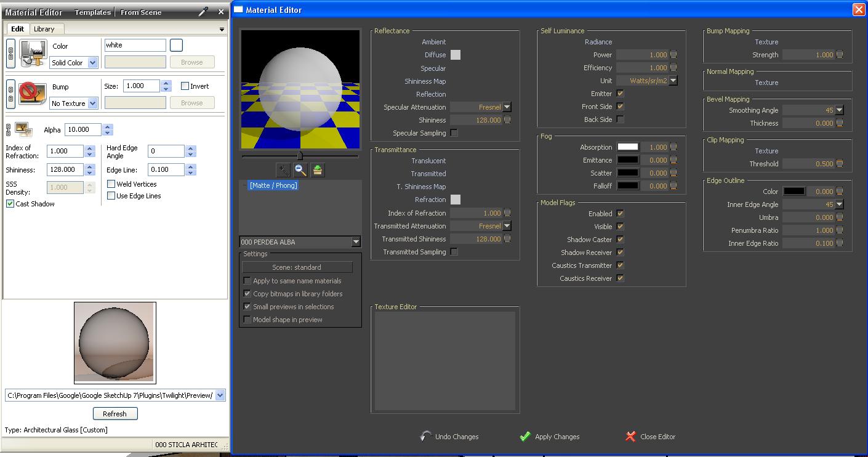Switch to the Library tab
This screenshot has height=457, width=868.
click(x=44, y=29)
